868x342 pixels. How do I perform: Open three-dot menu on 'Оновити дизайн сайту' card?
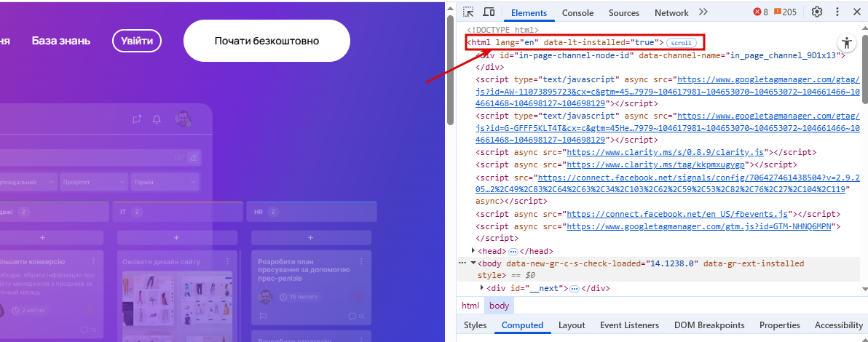point(227,261)
